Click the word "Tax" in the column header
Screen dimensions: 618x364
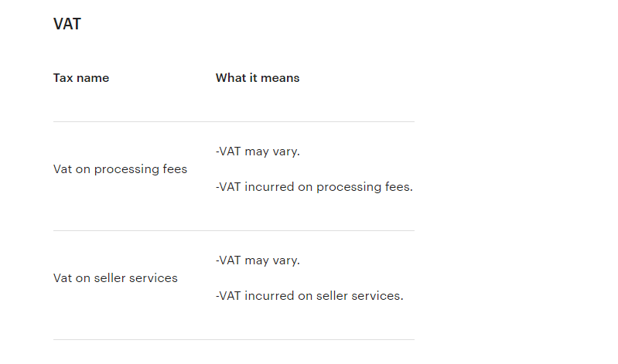63,78
